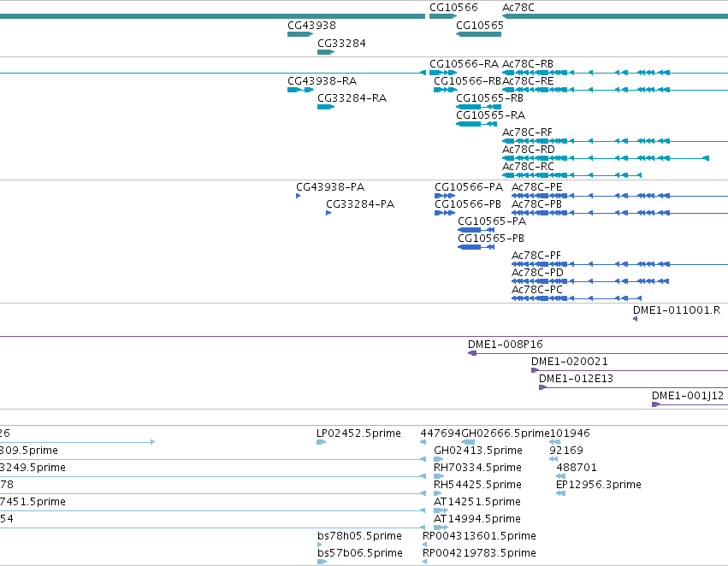Open the Ac78C-RF transcript label
This screenshot has height=566, width=728.
pos(527,133)
